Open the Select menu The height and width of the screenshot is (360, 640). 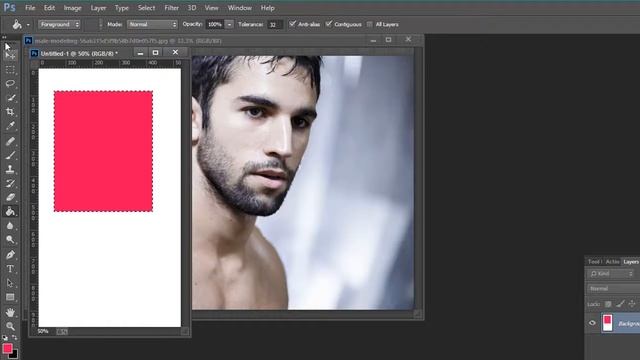click(x=146, y=8)
